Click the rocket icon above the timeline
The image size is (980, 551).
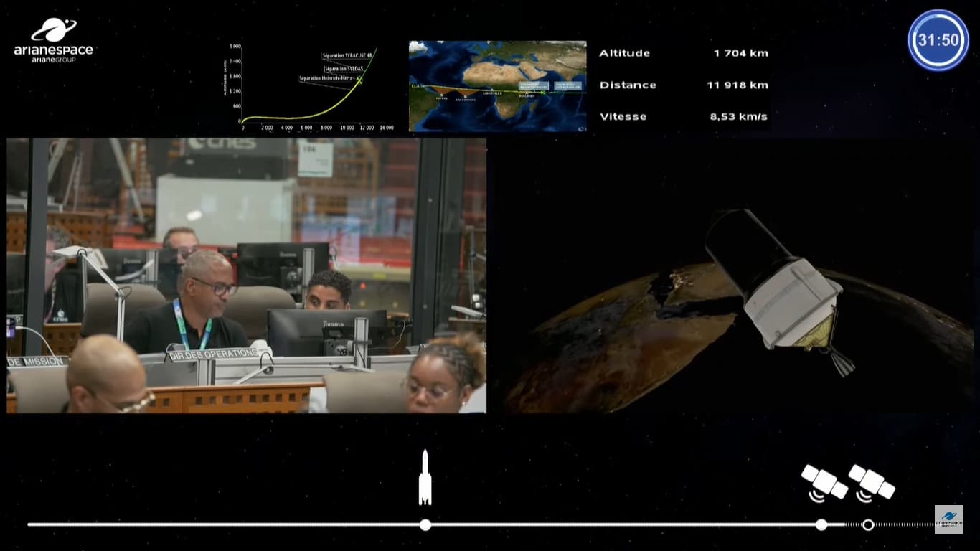coord(425,477)
